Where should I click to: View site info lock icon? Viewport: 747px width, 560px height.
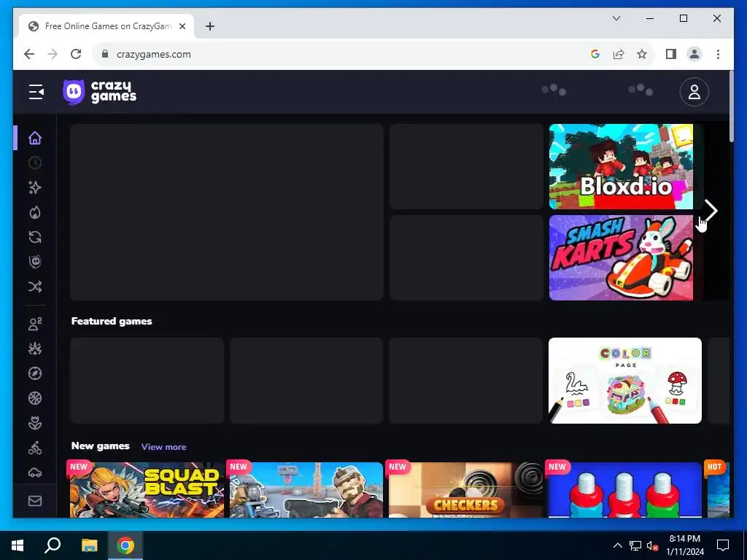[x=105, y=54]
